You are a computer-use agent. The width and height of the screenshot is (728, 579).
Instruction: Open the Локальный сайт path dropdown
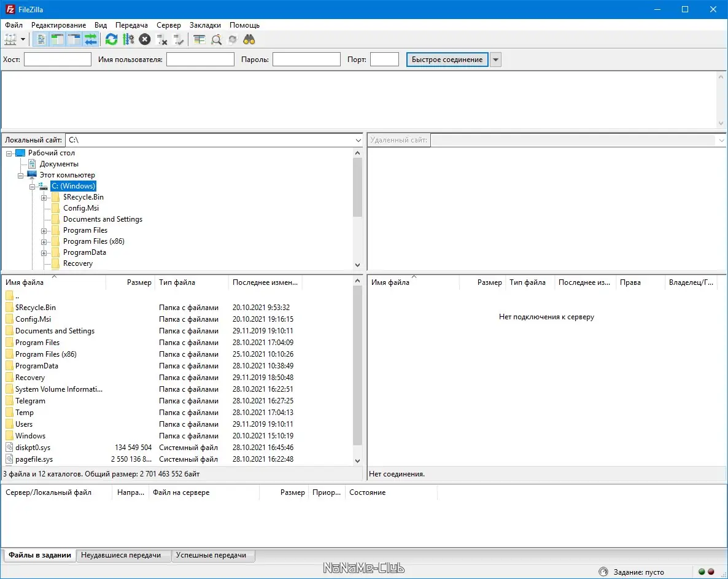(x=358, y=140)
